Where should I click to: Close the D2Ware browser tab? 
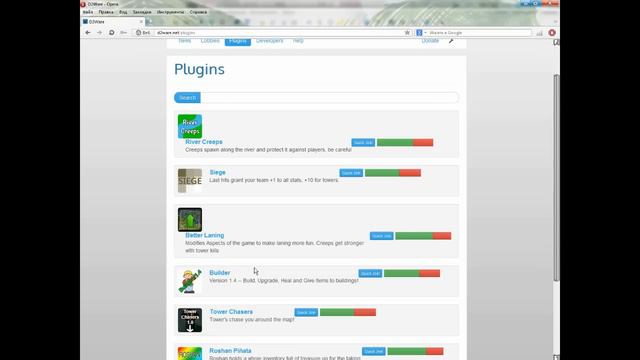[x=141, y=22]
